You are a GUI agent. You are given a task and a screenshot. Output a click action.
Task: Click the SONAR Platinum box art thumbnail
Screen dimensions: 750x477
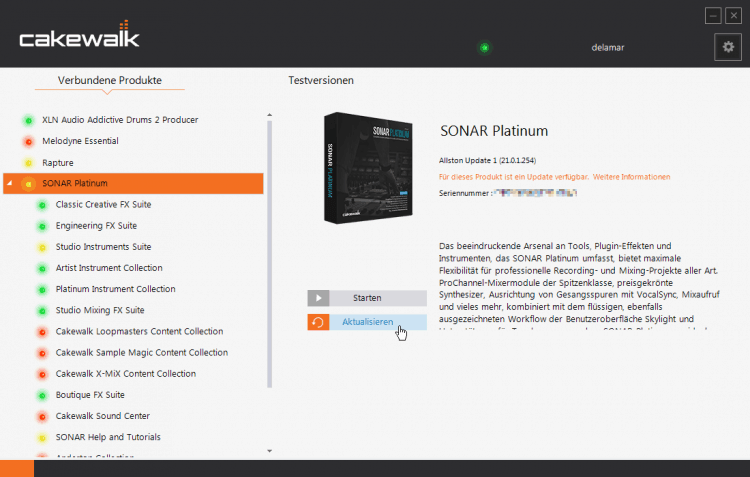(368, 167)
